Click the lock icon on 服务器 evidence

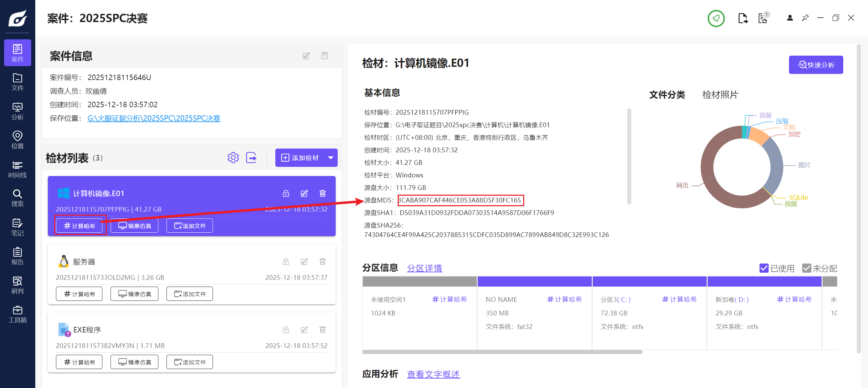[x=286, y=261]
